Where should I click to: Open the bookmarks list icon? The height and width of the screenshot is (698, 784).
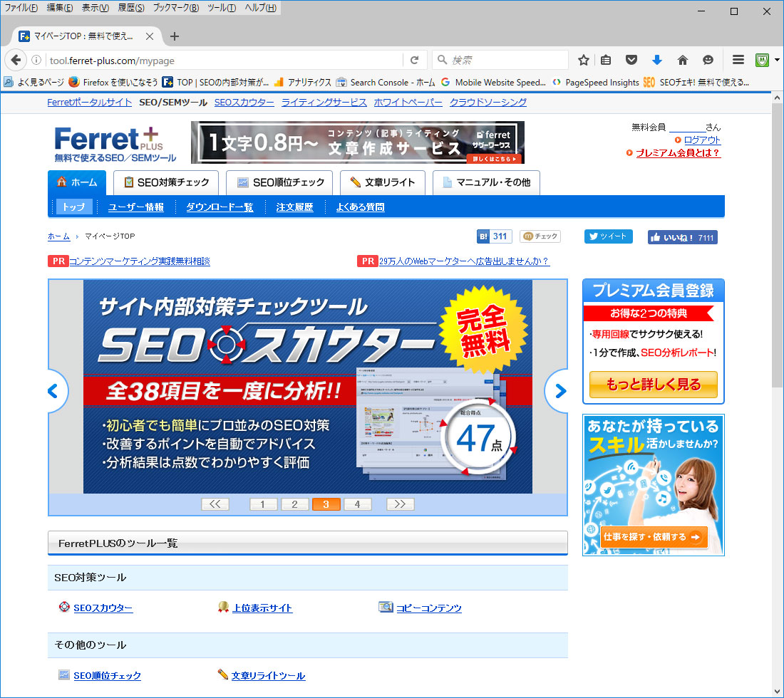pyautogui.click(x=606, y=60)
